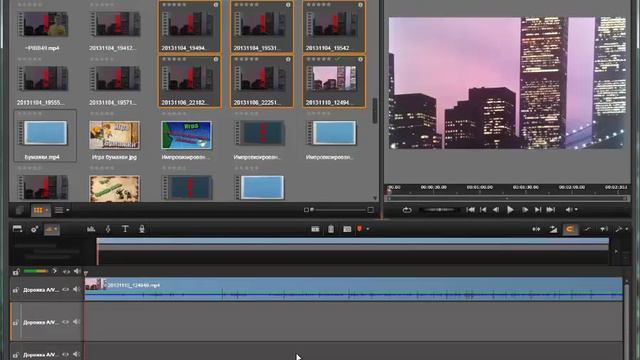
Task: Step forward one frame in player
Action: coord(525,210)
